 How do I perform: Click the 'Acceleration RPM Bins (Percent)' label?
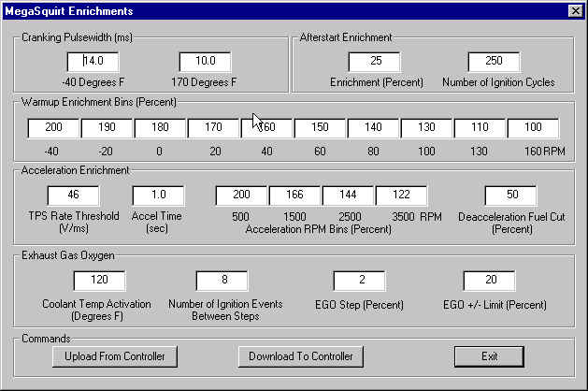click(x=318, y=229)
